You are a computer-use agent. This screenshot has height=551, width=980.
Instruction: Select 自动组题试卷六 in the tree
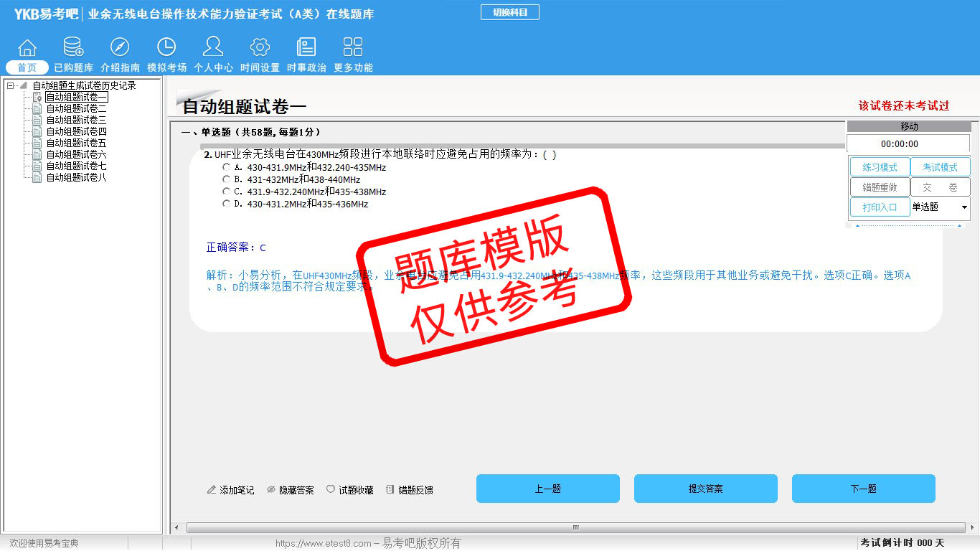coord(77,154)
